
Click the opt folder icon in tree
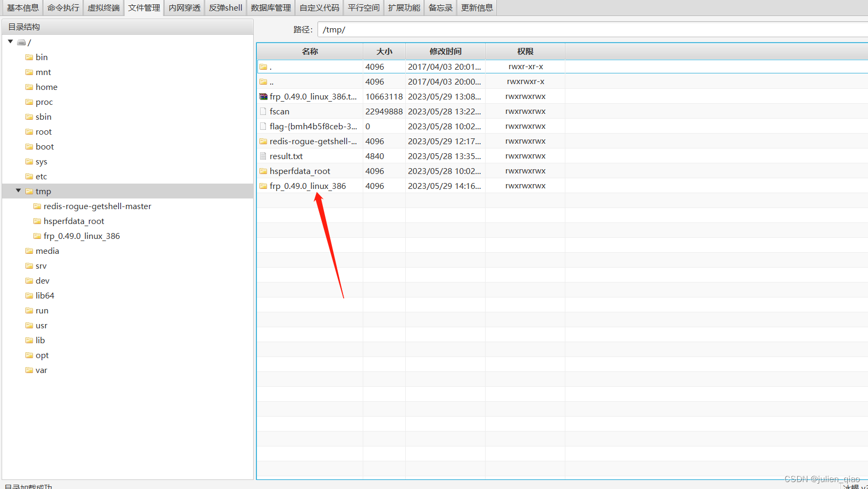[29, 355]
